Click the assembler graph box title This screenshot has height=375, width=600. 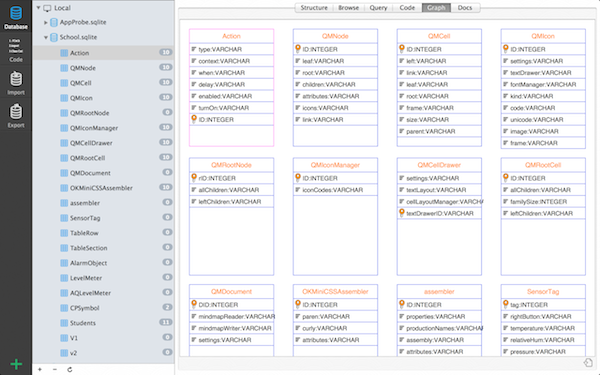(x=439, y=292)
